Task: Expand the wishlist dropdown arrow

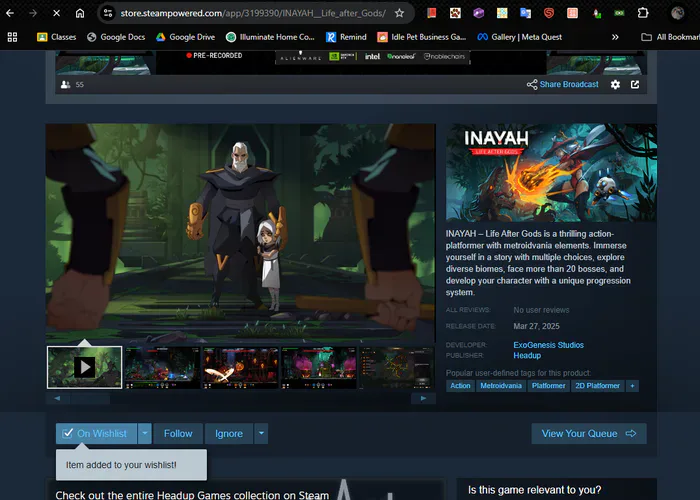Action: coord(145,433)
